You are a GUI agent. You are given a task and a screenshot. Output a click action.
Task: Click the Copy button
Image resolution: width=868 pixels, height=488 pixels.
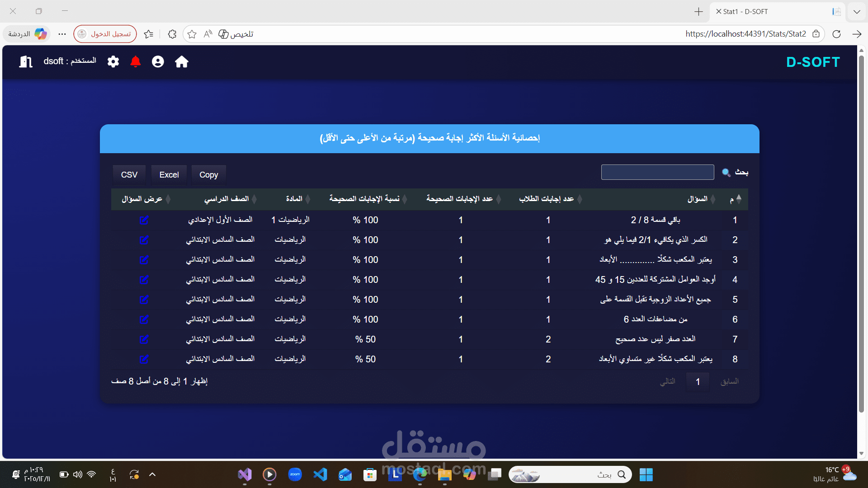208,175
